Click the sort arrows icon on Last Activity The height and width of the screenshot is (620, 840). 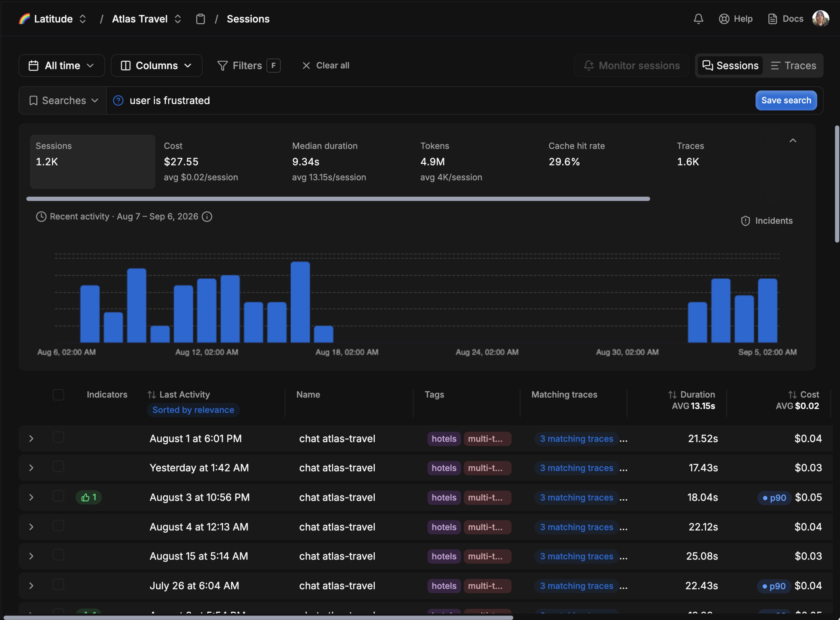(x=152, y=395)
